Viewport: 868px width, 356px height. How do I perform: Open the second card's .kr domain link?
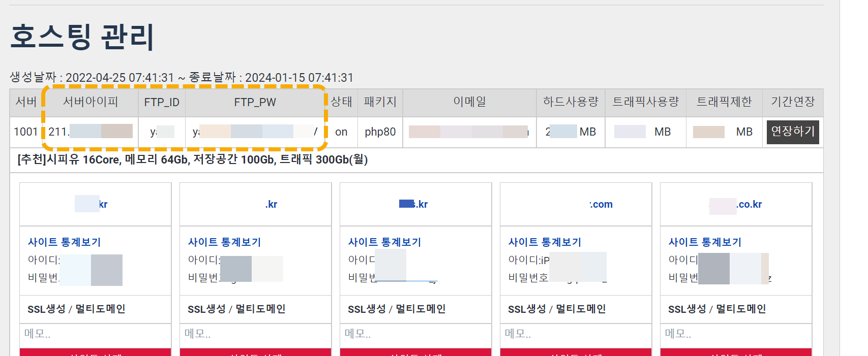(271, 204)
